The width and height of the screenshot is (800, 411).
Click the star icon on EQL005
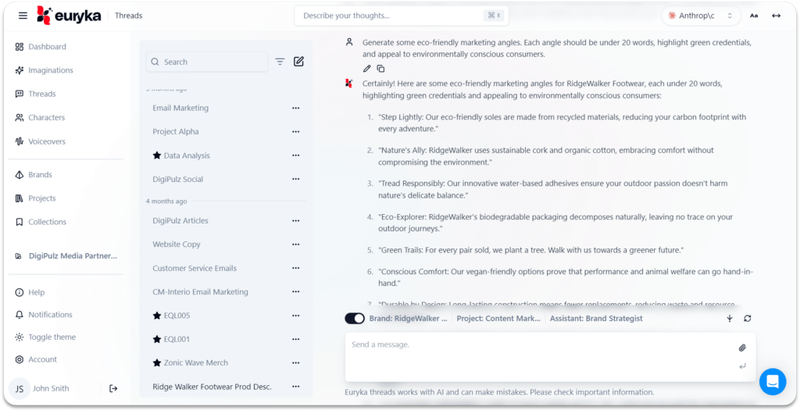coord(157,316)
